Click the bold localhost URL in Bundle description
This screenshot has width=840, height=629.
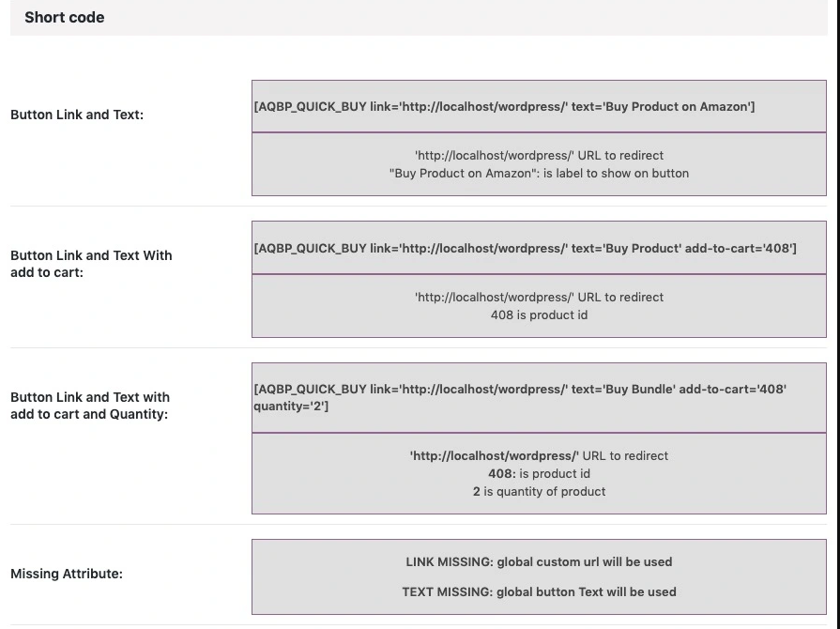coord(495,455)
